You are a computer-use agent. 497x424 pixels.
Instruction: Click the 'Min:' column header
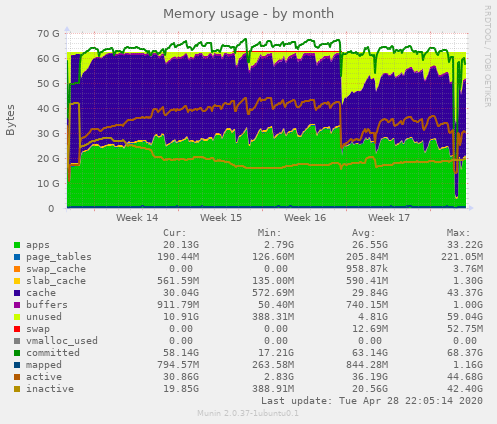(x=269, y=233)
